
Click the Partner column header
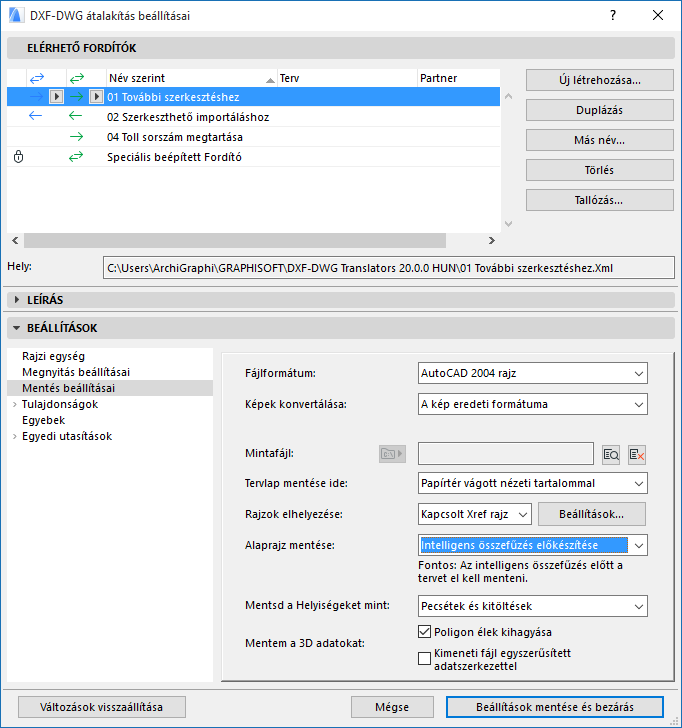[x=459, y=78]
